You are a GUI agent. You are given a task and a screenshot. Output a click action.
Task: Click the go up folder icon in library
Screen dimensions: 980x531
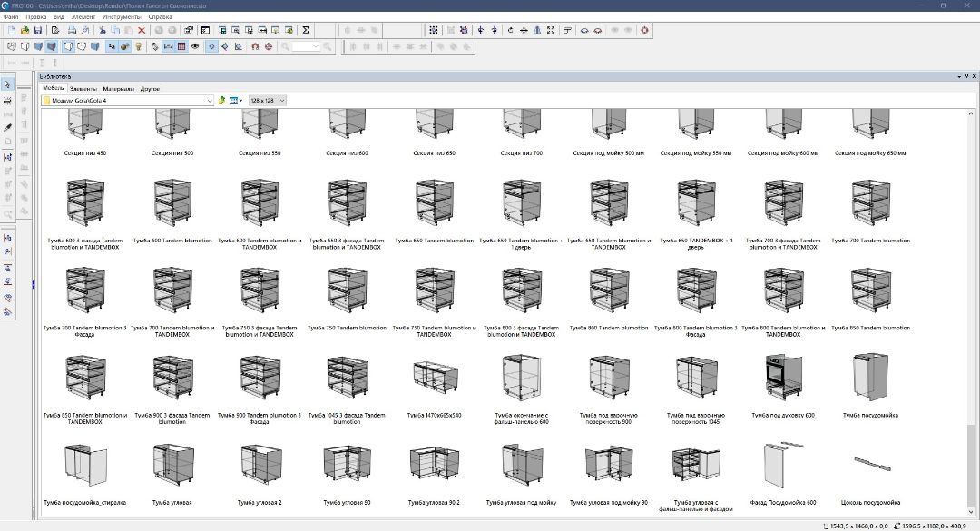221,100
